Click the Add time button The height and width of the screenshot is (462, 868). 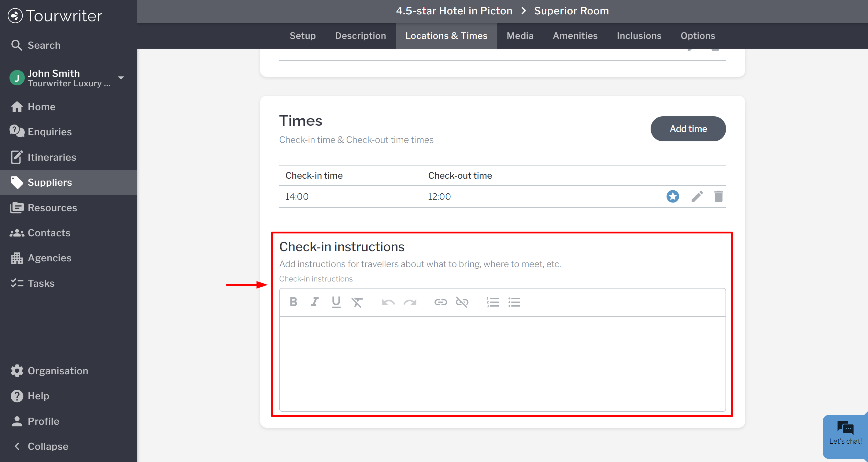[688, 129]
